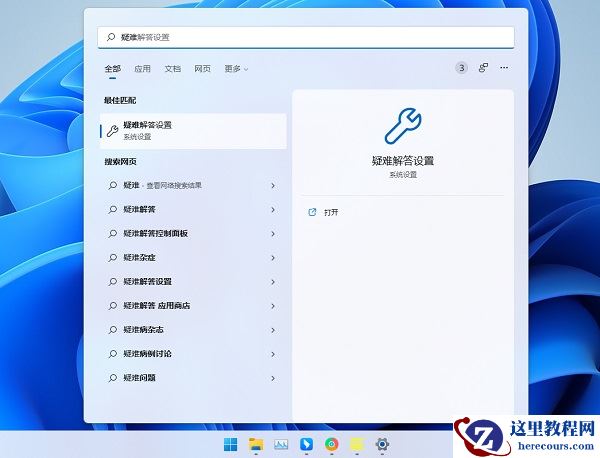Click the share/connected accounts icon
The image size is (600, 458).
483,68
